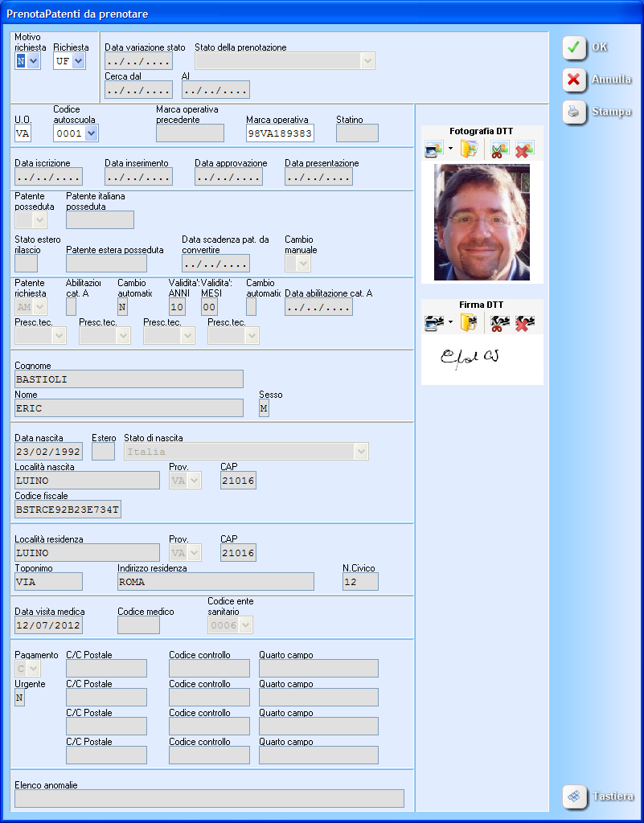Screen dimensions: 644x823
Task: Click the Marca operativa input field
Action: 279,133
